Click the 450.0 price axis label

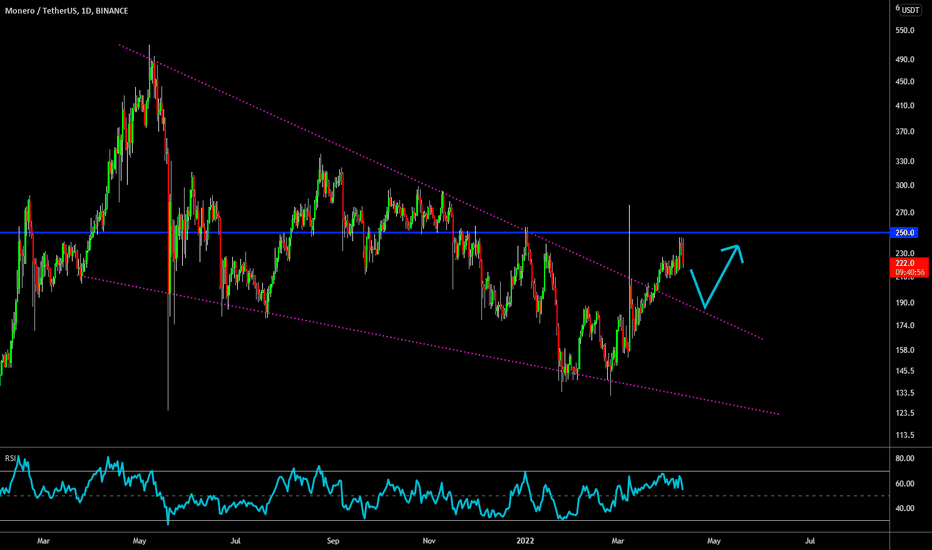905,81
